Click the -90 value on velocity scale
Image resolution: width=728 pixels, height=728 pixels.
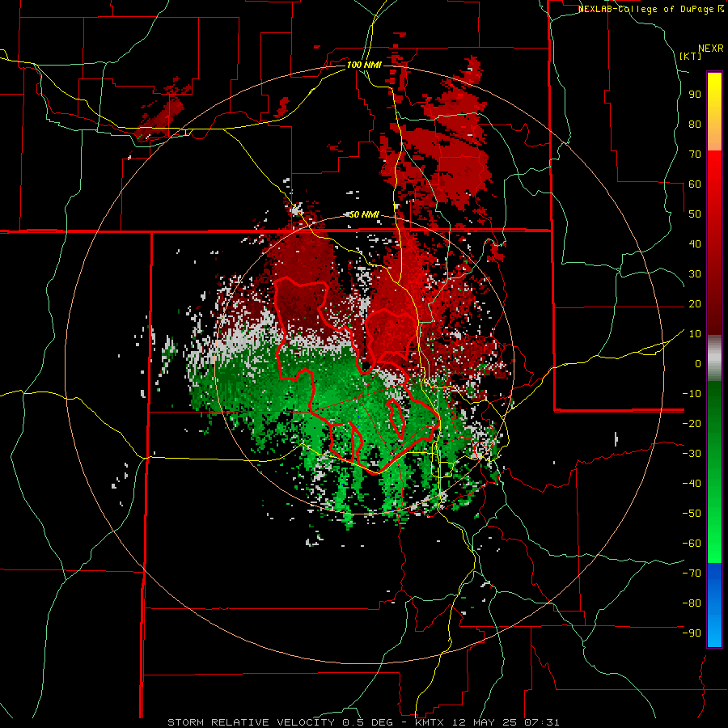(x=692, y=633)
